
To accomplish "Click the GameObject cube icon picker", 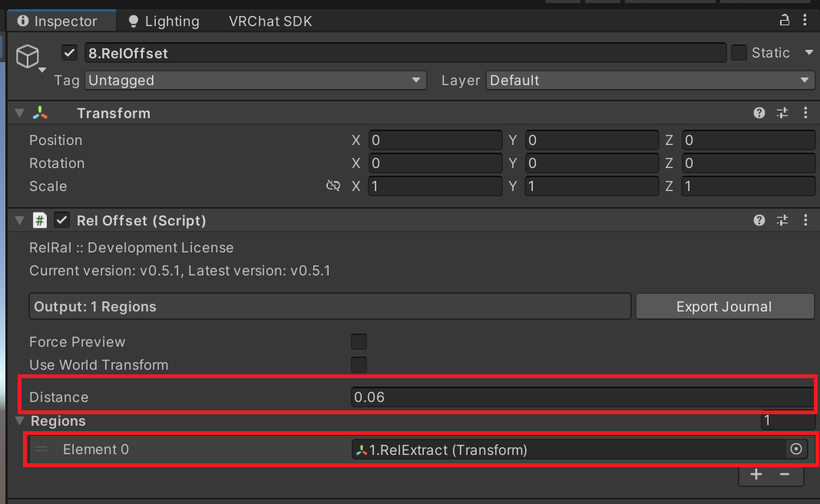I will point(29,57).
